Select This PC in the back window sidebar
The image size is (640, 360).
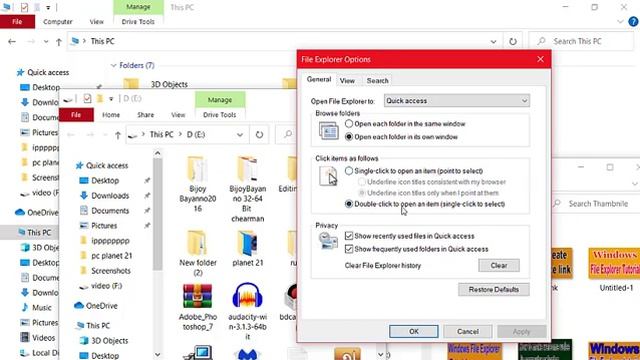pos(34,232)
